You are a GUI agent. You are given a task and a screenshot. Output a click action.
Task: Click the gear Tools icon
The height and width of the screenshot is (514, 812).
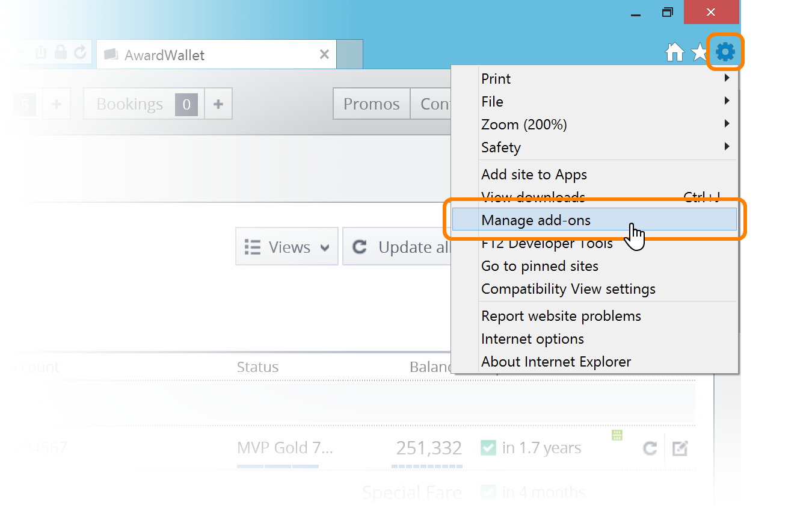(x=725, y=52)
